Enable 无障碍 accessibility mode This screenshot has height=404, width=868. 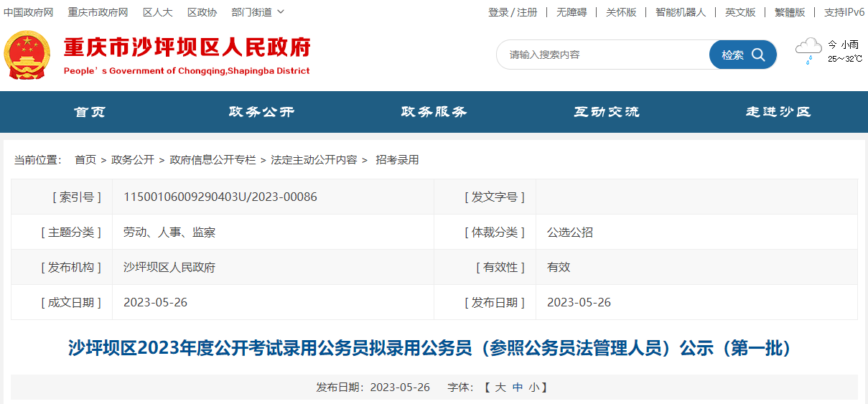coord(571,12)
